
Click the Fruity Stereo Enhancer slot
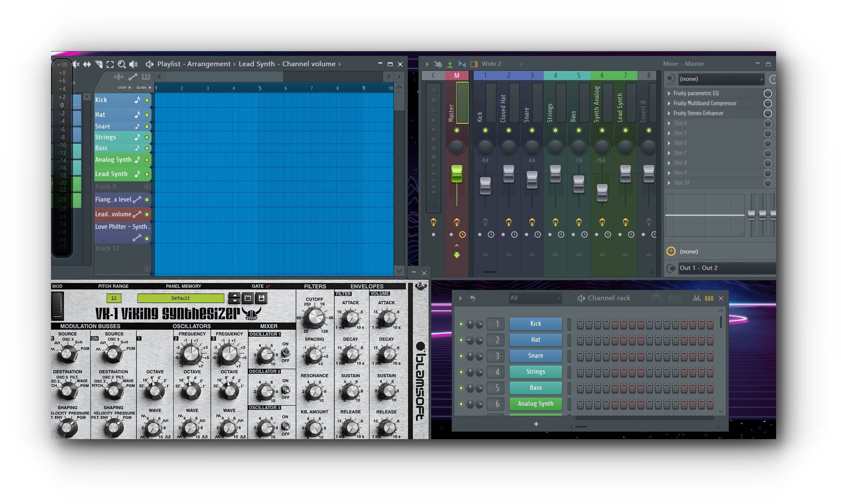(698, 113)
